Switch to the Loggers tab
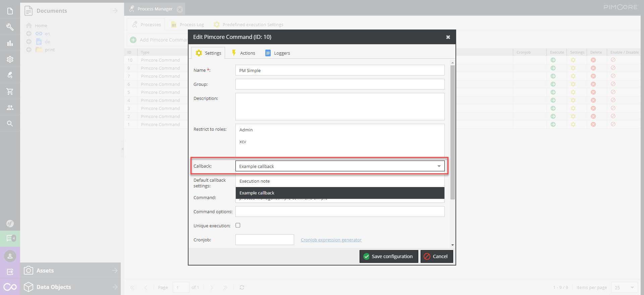Image resolution: width=644 pixels, height=295 pixels. tap(277, 53)
